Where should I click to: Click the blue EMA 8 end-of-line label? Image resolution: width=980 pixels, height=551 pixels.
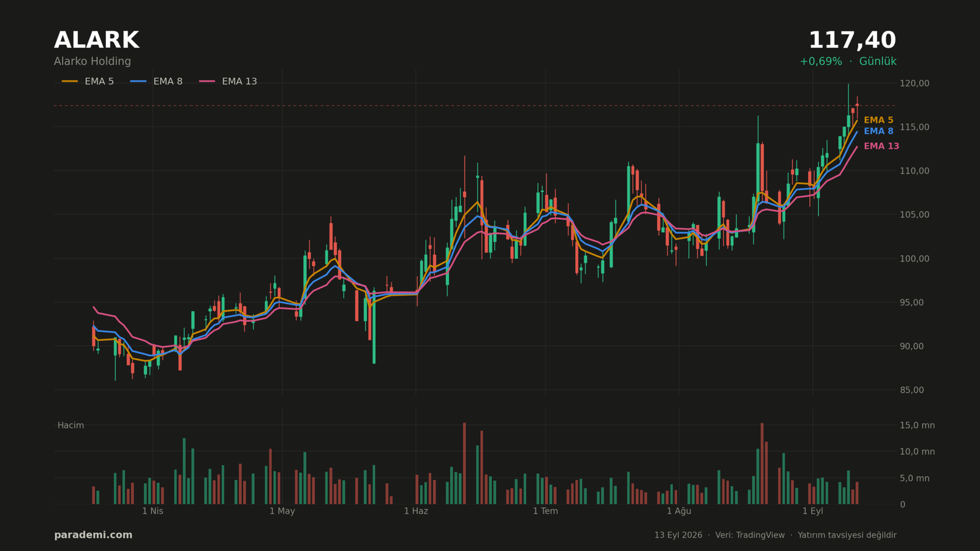coord(878,132)
